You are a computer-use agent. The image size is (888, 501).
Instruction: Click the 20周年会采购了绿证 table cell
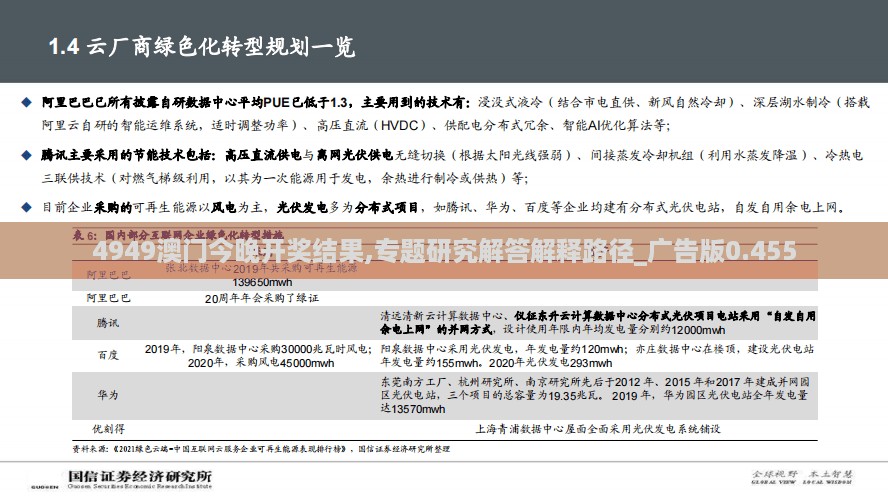[262, 298]
